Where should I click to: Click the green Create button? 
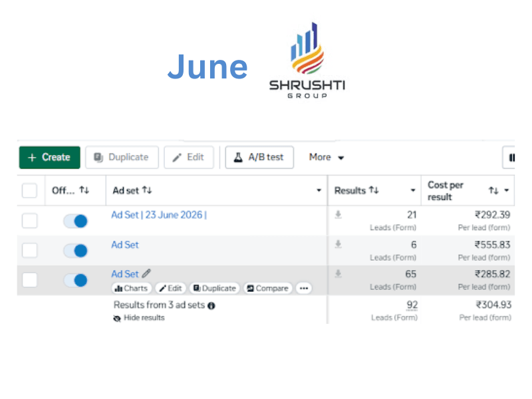pyautogui.click(x=49, y=158)
